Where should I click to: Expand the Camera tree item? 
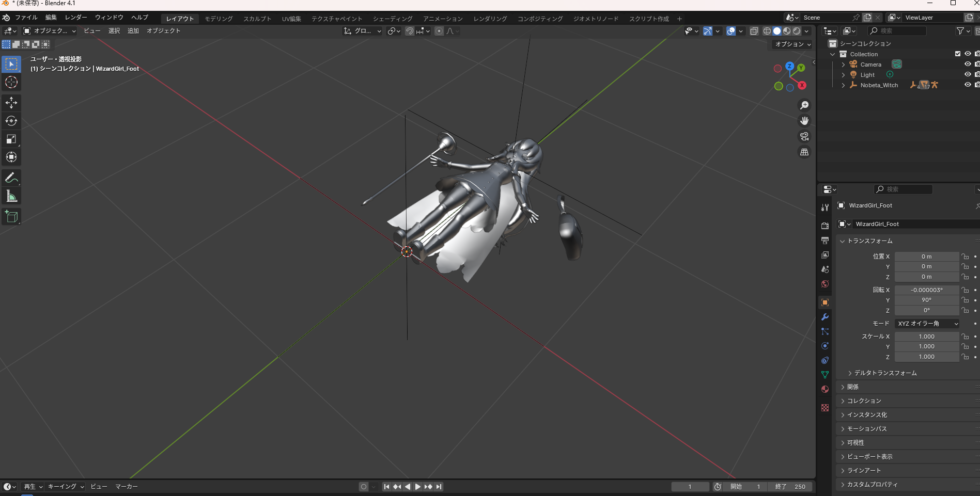[844, 65]
